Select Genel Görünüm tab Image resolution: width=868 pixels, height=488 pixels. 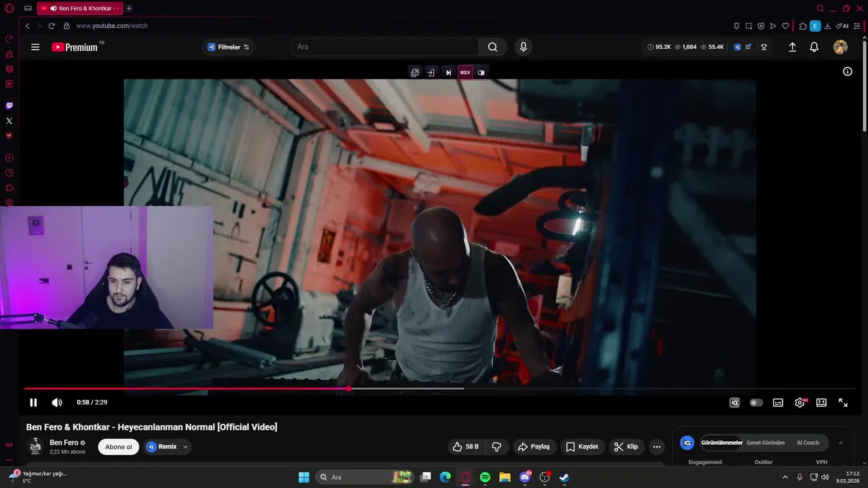766,443
